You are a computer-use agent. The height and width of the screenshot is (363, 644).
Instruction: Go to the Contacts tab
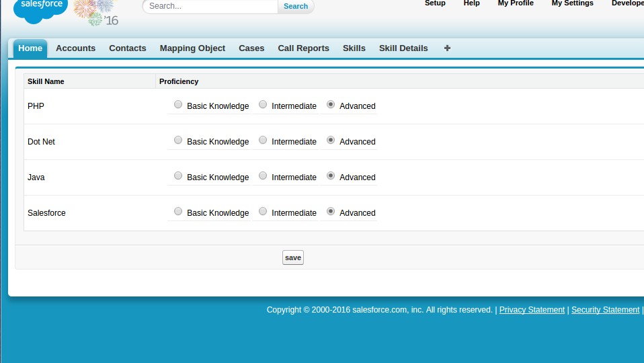point(127,48)
